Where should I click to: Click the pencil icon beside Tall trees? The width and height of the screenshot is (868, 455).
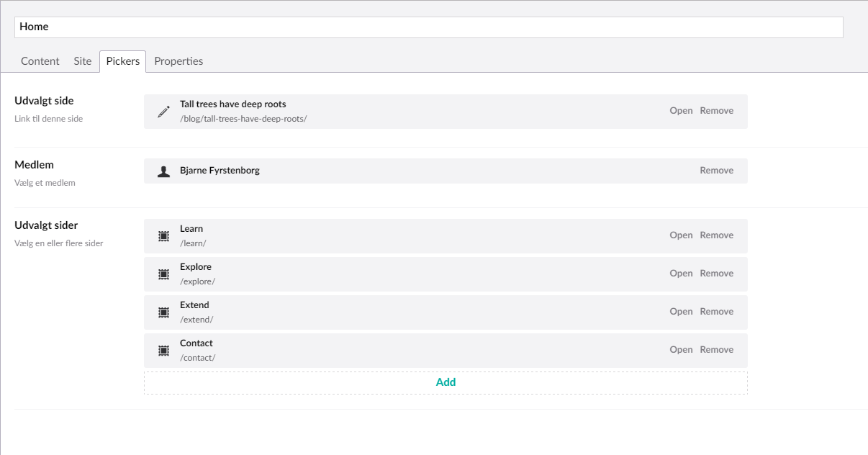pyautogui.click(x=164, y=112)
